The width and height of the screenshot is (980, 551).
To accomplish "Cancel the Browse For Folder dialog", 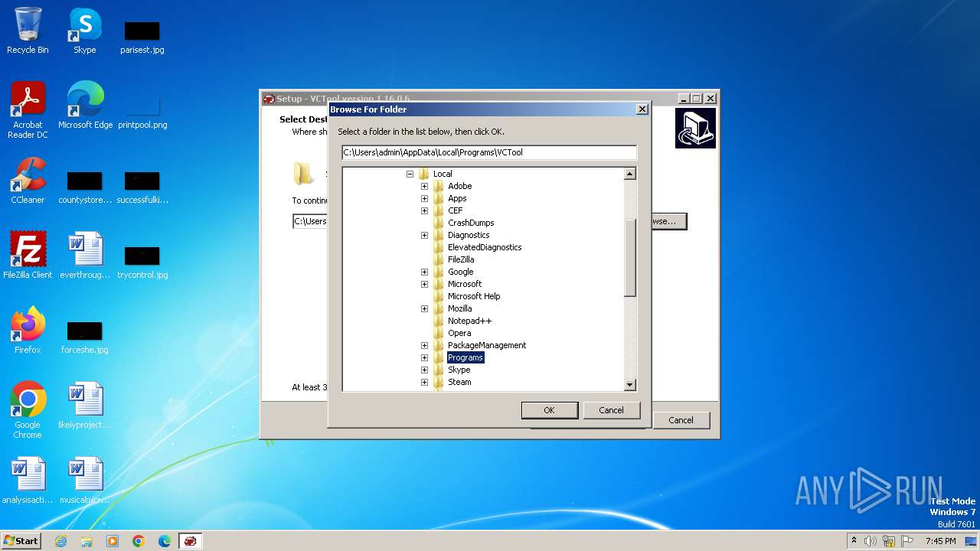I will (x=611, y=410).
